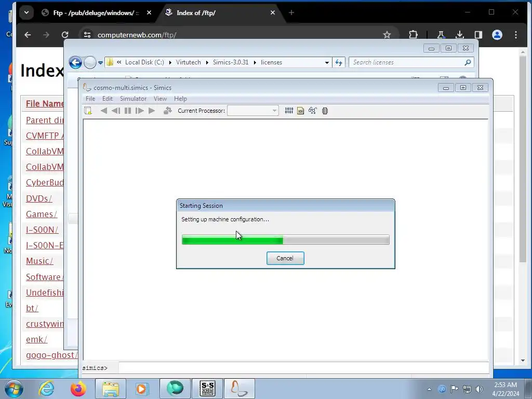Click the simics> command input field
The image size is (532, 399).
point(303,368)
